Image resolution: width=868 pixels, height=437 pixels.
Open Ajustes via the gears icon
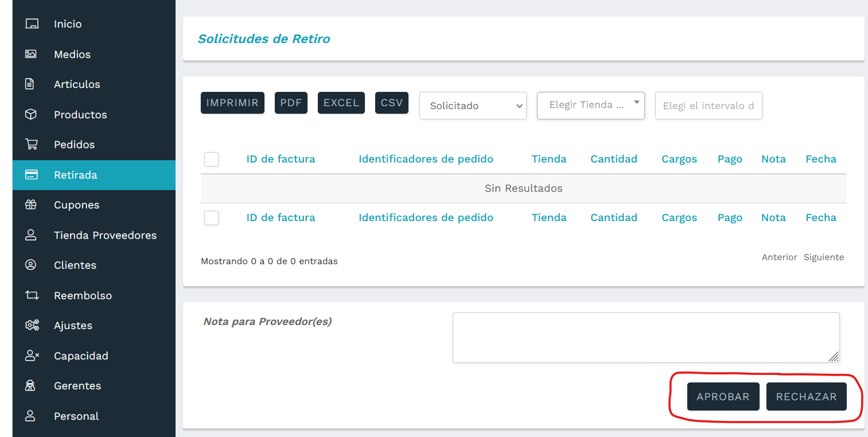point(32,325)
